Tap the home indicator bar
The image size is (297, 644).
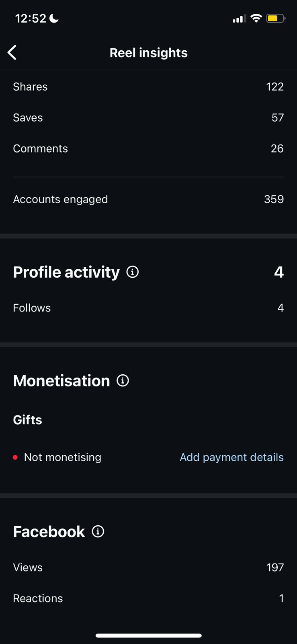coord(148,636)
